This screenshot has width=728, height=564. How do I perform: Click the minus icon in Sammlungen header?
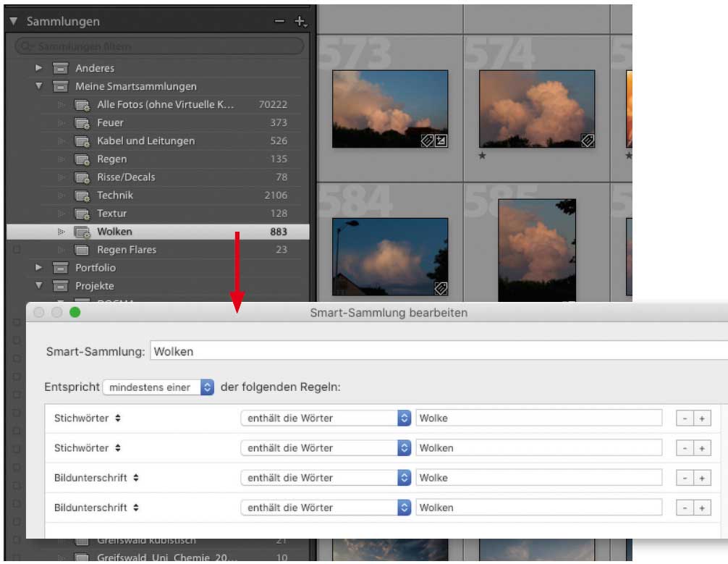click(x=280, y=22)
